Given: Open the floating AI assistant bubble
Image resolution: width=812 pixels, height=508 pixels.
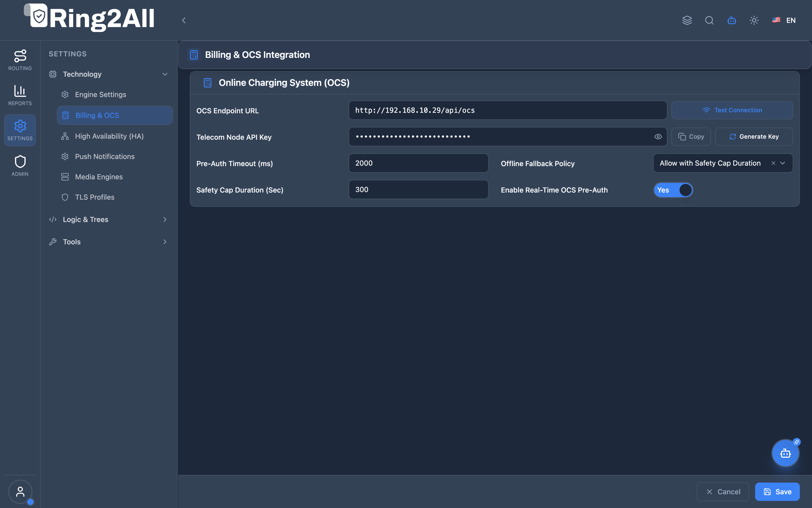Looking at the screenshot, I should 785,453.
